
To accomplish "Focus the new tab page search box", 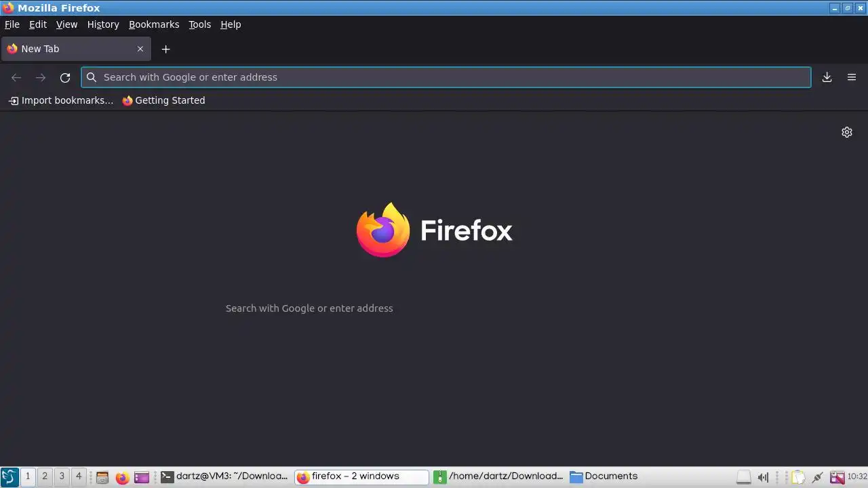I will pyautogui.click(x=434, y=308).
